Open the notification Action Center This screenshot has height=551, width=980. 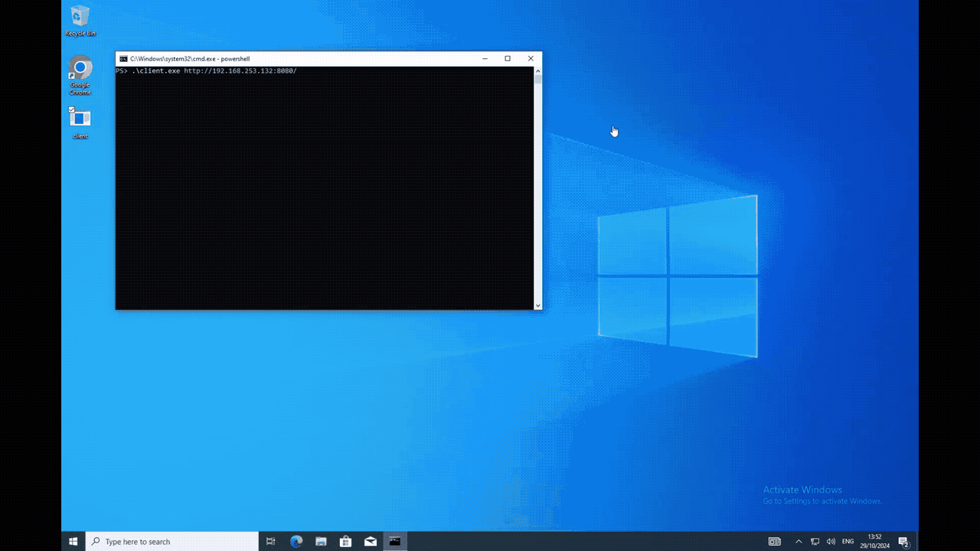coord(903,542)
